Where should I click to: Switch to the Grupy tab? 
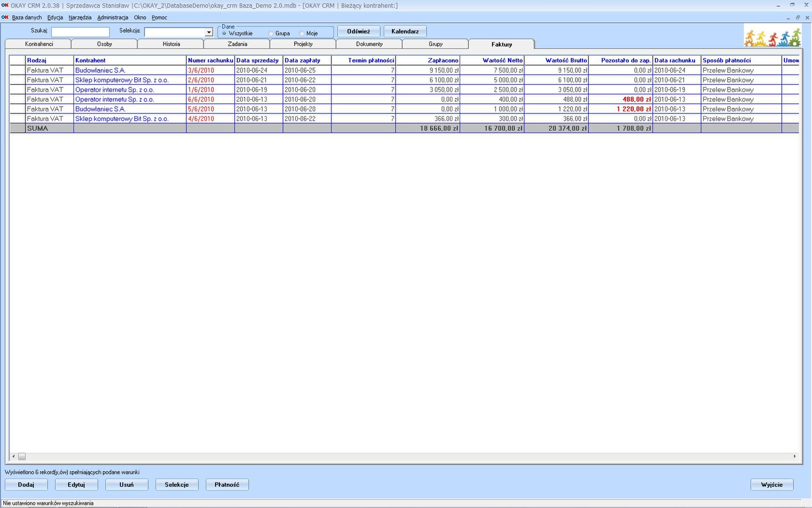(x=435, y=44)
